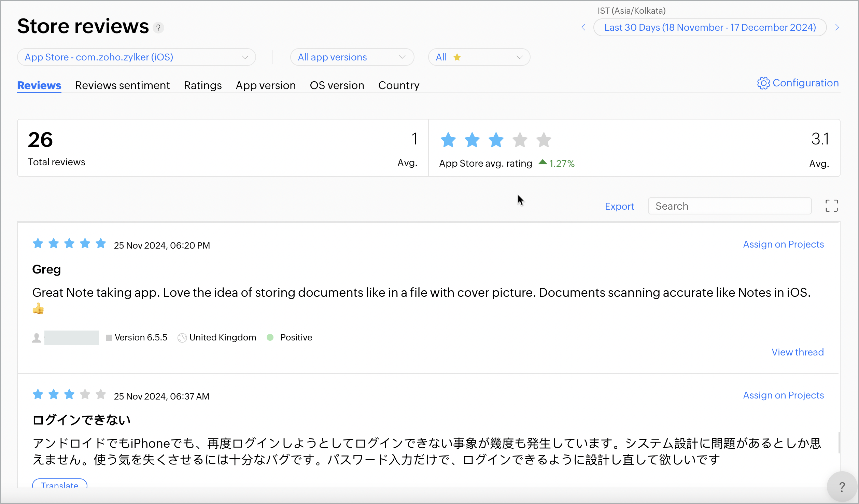
Task: Open the Country tab
Action: coord(398,85)
